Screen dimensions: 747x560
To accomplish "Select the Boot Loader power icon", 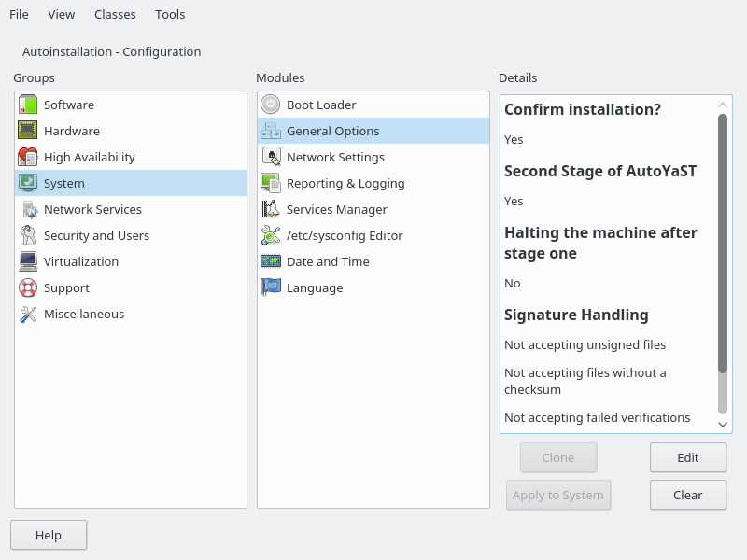I will pos(271,105).
